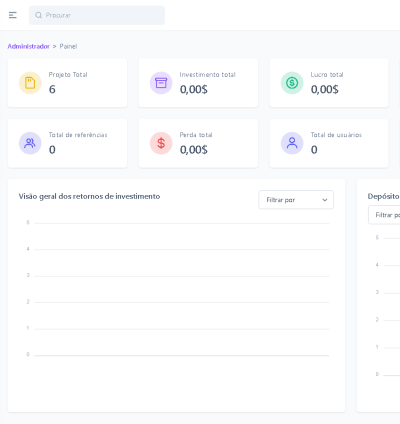Open the Investimento total card value
The image size is (400, 424).
click(194, 89)
